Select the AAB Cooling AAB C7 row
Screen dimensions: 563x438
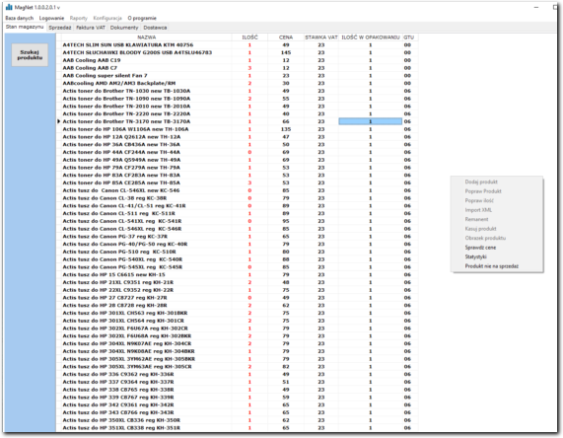click(237, 68)
